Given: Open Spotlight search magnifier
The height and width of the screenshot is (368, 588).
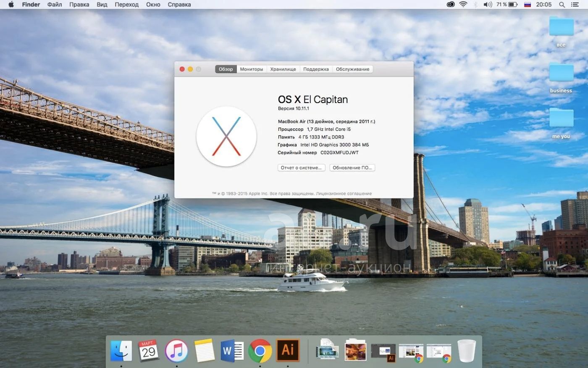Looking at the screenshot, I should pyautogui.click(x=562, y=5).
